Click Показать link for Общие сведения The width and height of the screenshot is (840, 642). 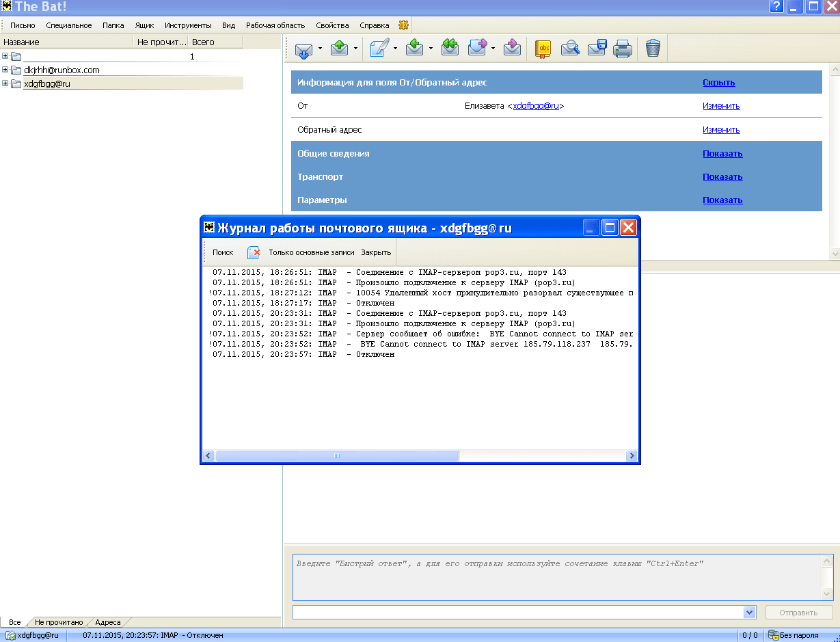[722, 154]
